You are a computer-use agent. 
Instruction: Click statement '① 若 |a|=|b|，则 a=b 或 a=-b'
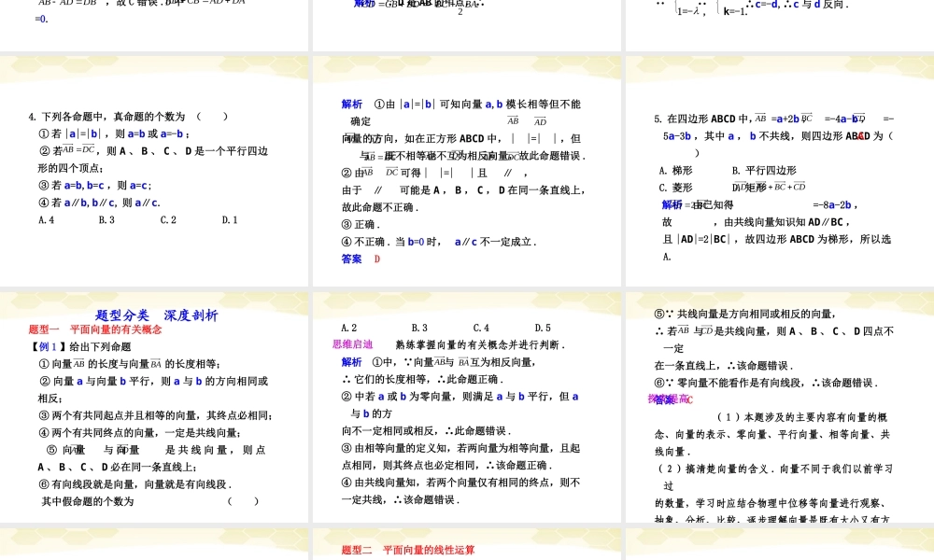pyautogui.click(x=114, y=133)
